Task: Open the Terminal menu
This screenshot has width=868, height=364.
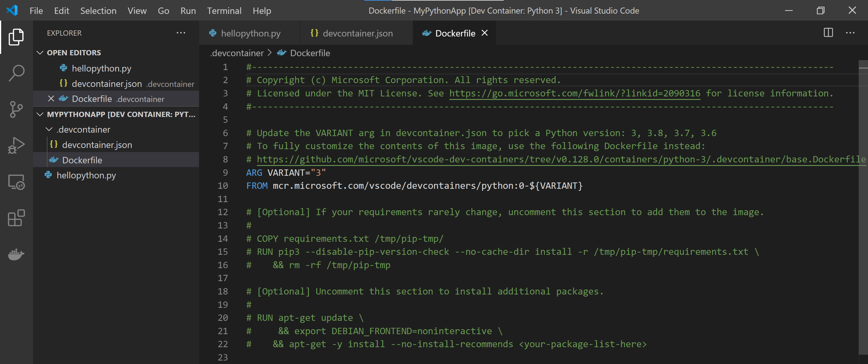Action: 224,10
